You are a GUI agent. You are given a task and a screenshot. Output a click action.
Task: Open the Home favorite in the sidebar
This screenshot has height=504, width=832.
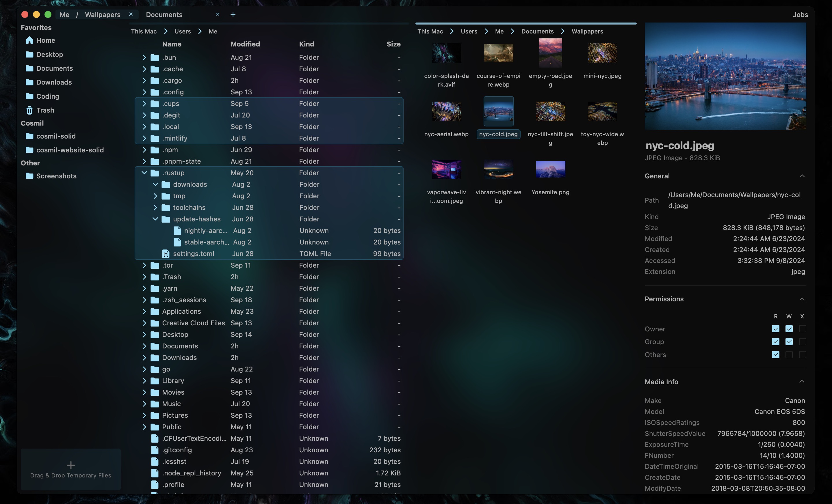[47, 40]
